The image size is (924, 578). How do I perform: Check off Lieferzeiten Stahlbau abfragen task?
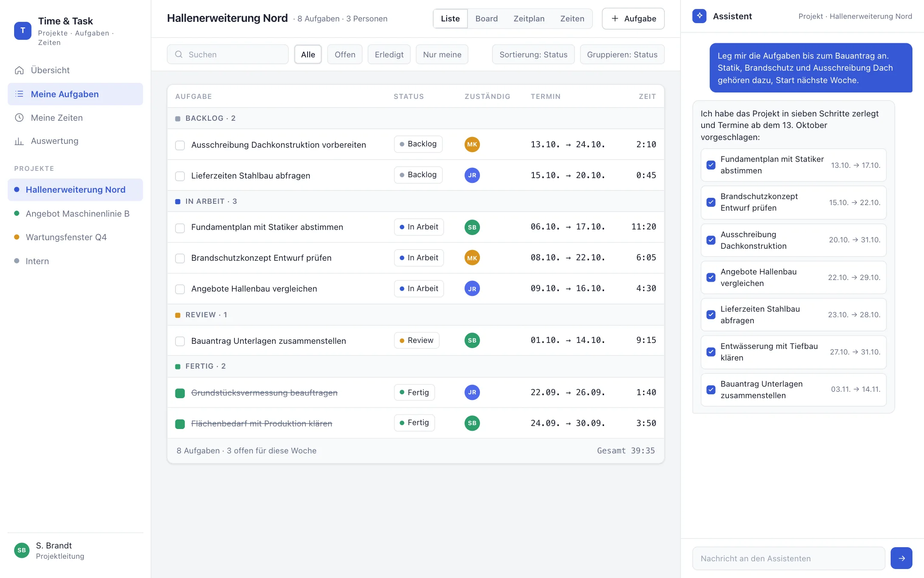pos(180,176)
